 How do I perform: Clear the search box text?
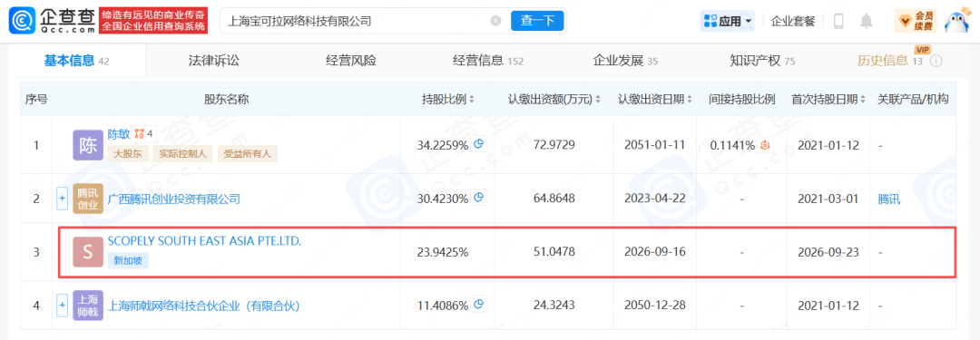pyautogui.click(x=495, y=21)
